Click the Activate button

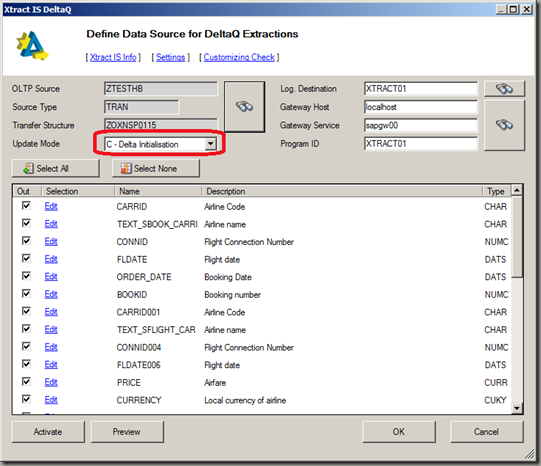point(48,432)
